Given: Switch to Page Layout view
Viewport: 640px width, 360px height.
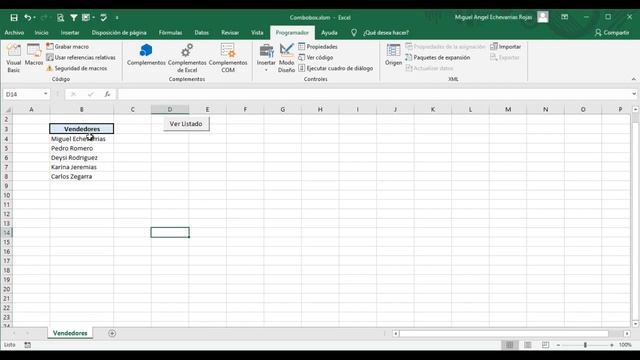Looking at the screenshot, I should click(528, 345).
